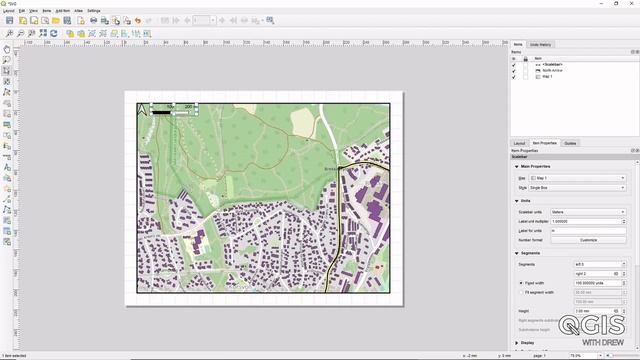Open the Style dropdown showing Single Box

pyautogui.click(x=578, y=188)
